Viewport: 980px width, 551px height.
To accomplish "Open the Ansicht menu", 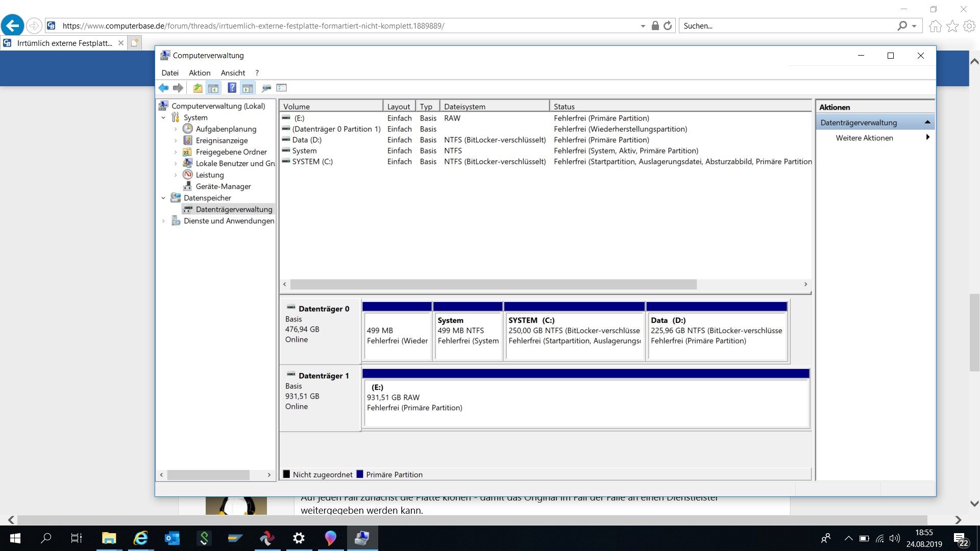I will tap(233, 73).
